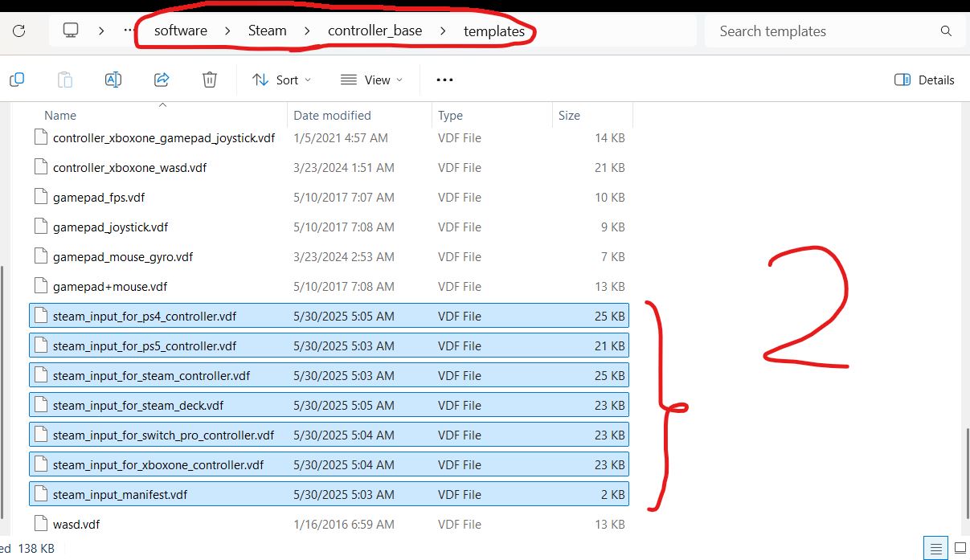Click the Copy icon in toolbar
Viewport: 970px width, 560px height.
tap(17, 80)
